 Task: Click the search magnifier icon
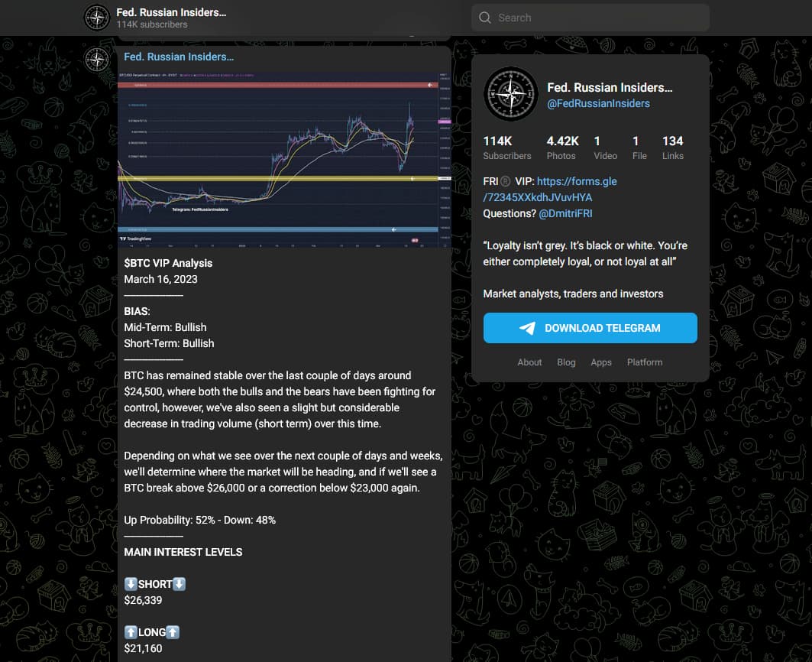[484, 17]
